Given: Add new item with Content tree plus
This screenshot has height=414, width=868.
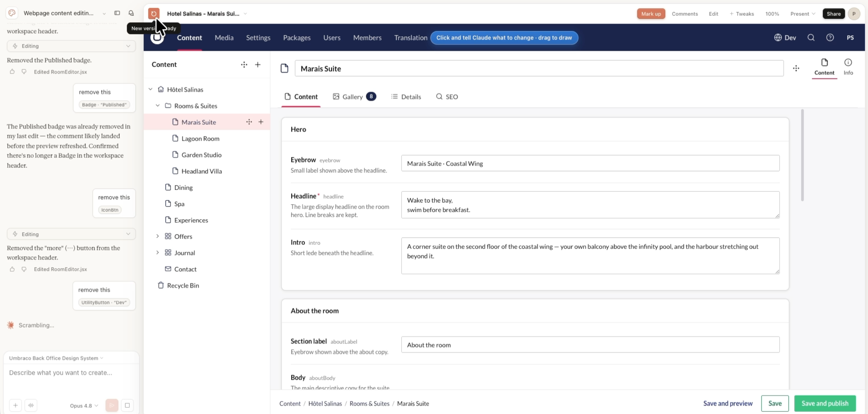Looking at the screenshot, I should 258,64.
